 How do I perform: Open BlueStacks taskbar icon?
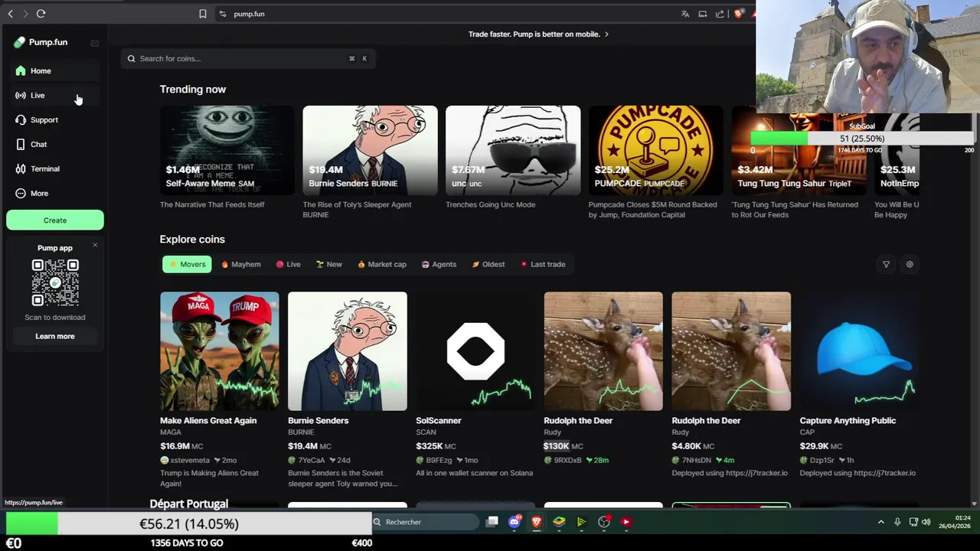tap(559, 522)
